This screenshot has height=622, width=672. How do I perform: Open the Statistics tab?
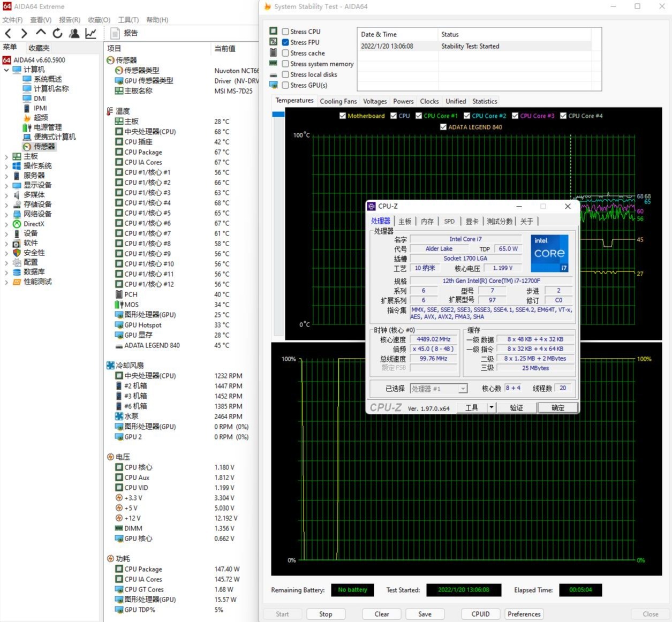click(485, 101)
